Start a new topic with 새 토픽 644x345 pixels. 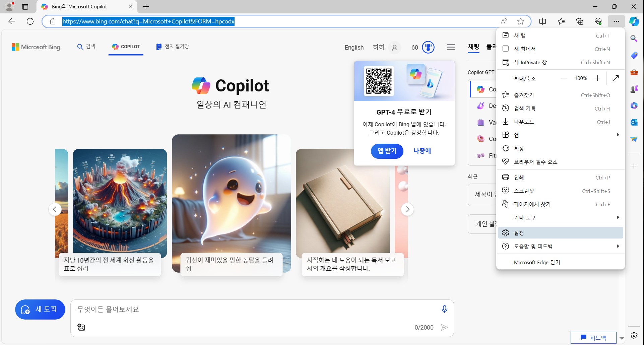pos(40,309)
